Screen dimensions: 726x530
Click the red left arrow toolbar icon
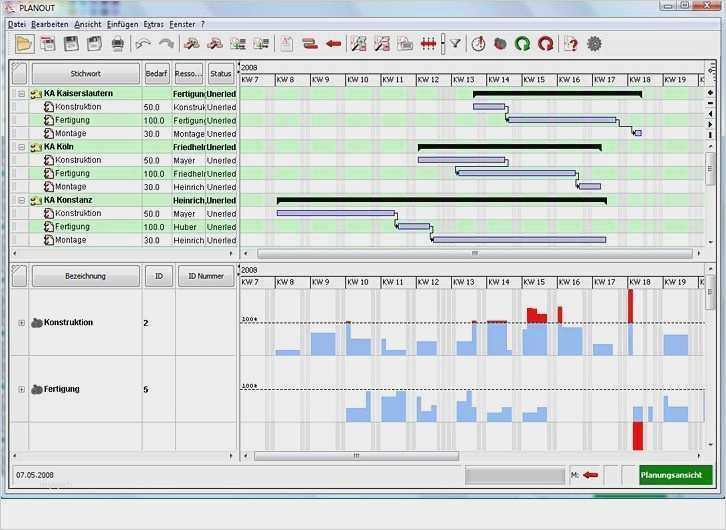[333, 44]
